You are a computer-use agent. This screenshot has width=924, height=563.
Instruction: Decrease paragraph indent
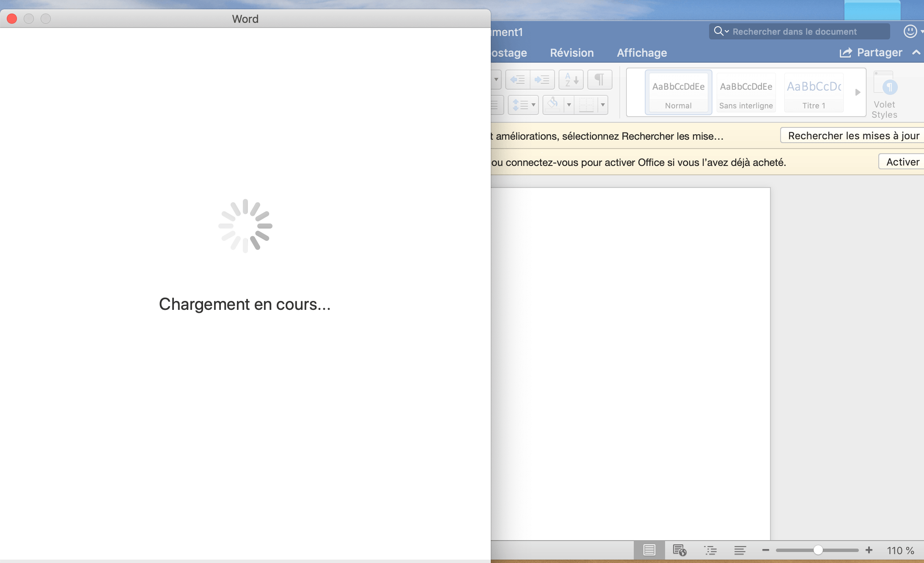517,80
